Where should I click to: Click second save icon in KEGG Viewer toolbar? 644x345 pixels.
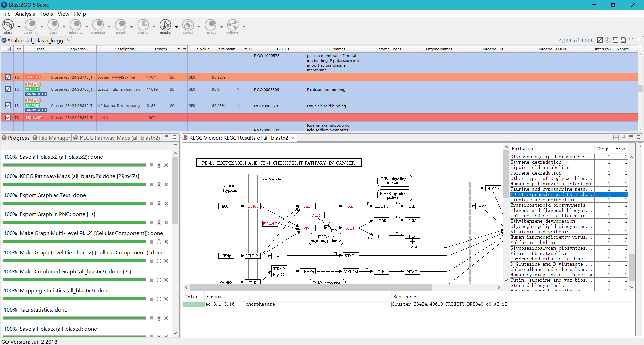(623, 137)
